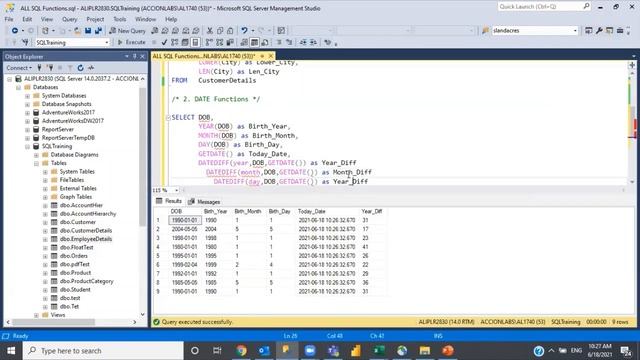Open the Query menu
The height and width of the screenshot is (360, 640).
point(69,19)
